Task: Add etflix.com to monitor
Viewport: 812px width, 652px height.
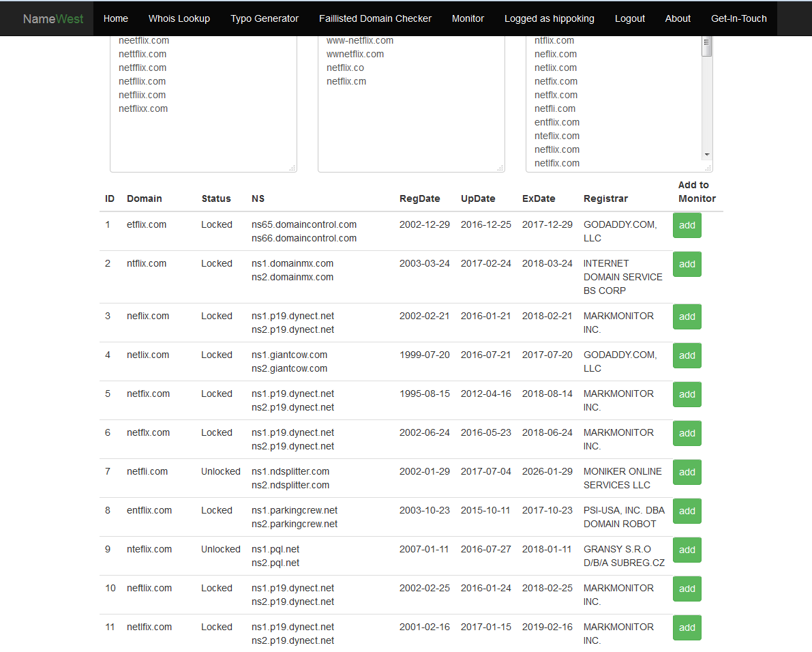Action: click(687, 225)
